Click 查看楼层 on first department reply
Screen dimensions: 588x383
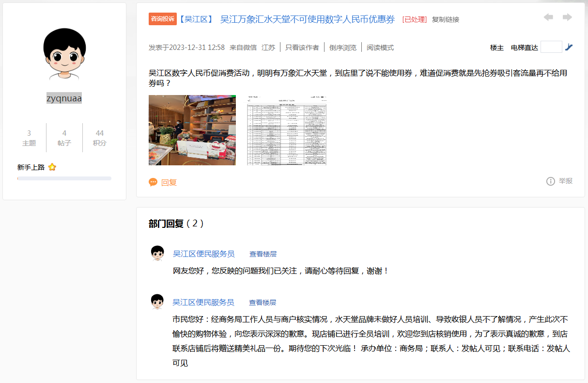pos(263,254)
